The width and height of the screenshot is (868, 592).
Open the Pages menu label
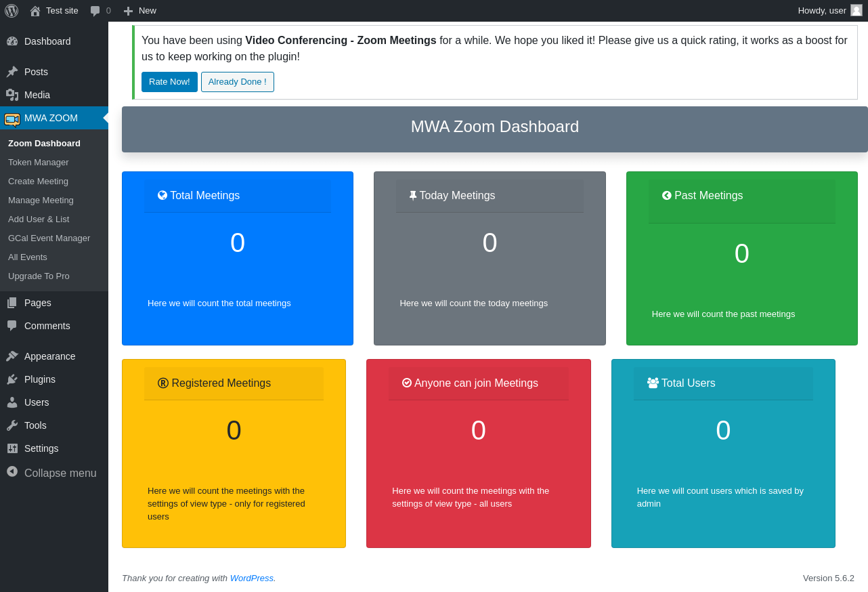(38, 303)
